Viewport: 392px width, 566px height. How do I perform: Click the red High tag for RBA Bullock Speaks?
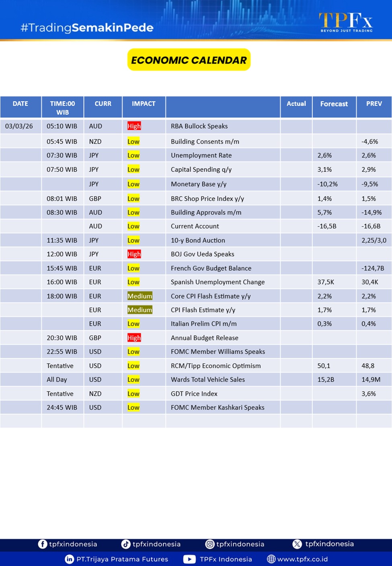pyautogui.click(x=134, y=126)
